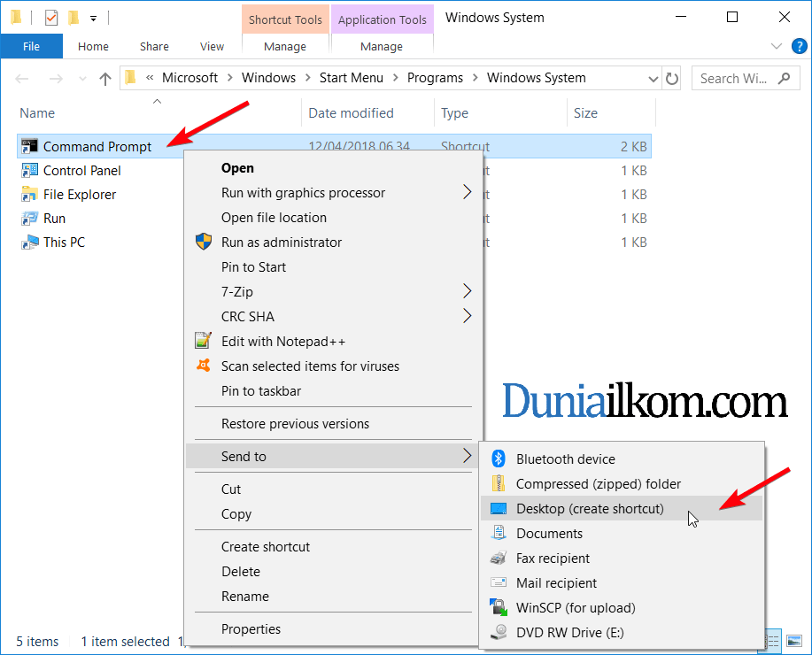This screenshot has width=812, height=655.
Task: Click the This PC shortcut icon
Action: pos(29,243)
